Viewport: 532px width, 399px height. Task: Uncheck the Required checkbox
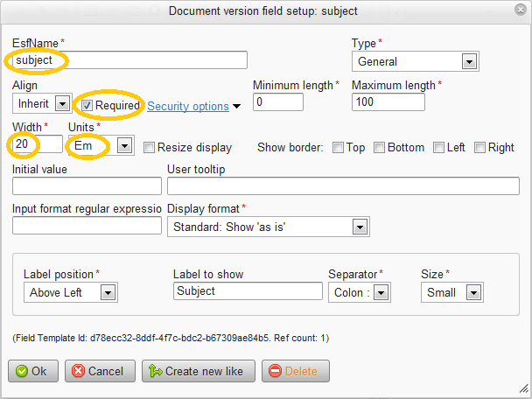[87, 105]
